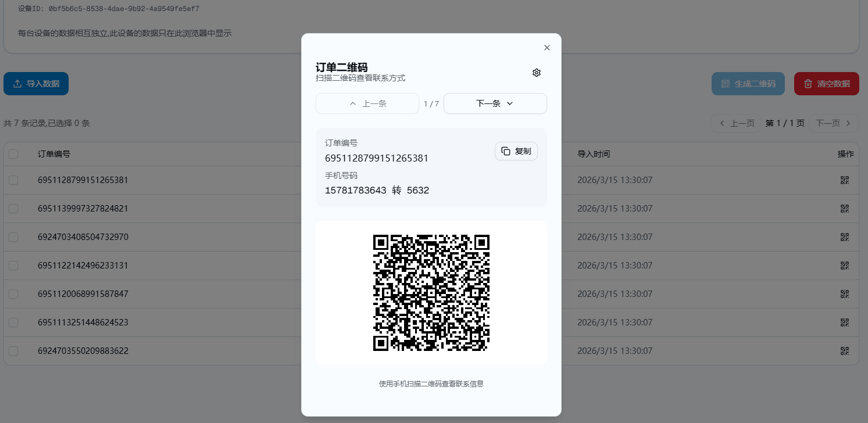Click order number 6951139997327824821 in table
868x423 pixels.
pos(83,209)
